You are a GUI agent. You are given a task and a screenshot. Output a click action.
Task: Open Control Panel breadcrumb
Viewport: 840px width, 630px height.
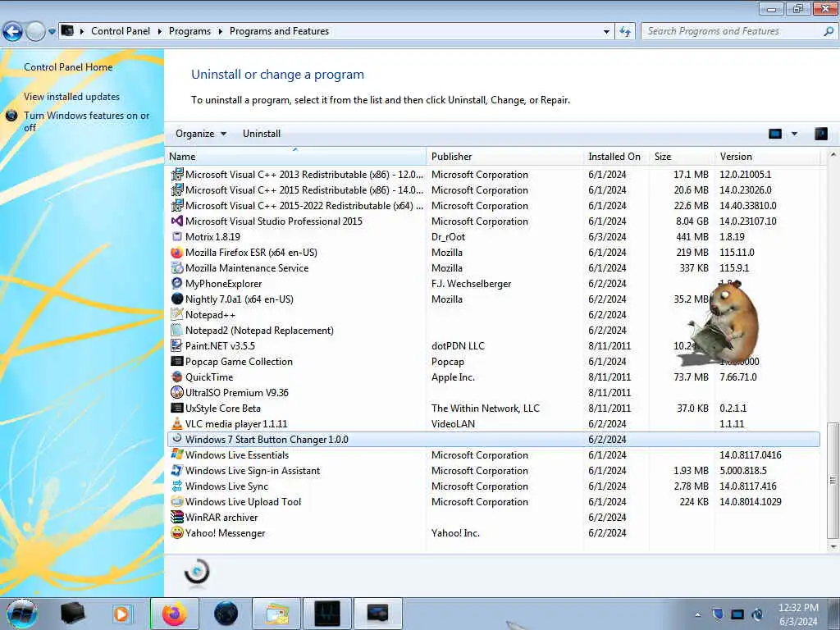click(x=121, y=31)
